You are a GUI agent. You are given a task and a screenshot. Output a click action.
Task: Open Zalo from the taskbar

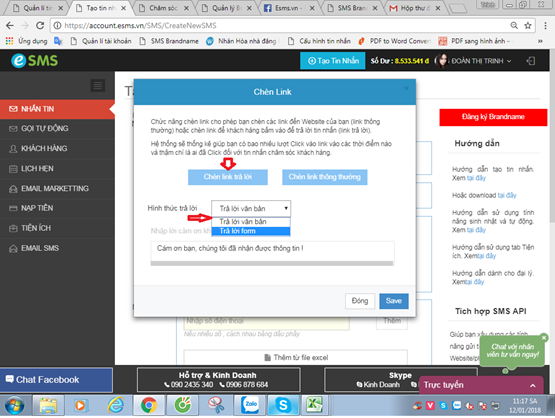click(251, 405)
